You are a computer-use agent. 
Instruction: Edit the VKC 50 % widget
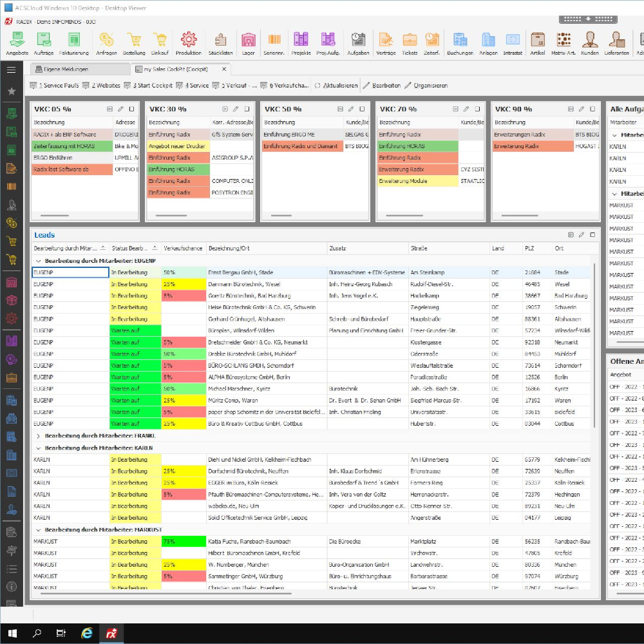351,109
